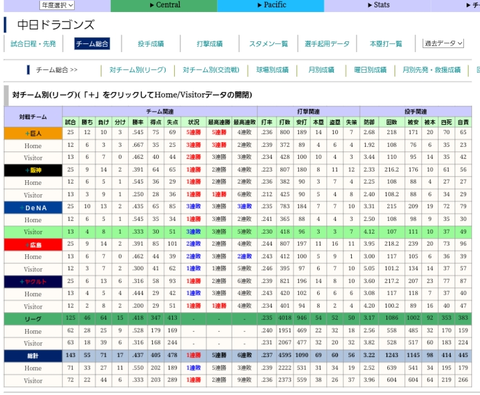This screenshot has height=395, width=480.
Task: Select the highlighted チーム総合 menu item
Action: click(x=92, y=44)
